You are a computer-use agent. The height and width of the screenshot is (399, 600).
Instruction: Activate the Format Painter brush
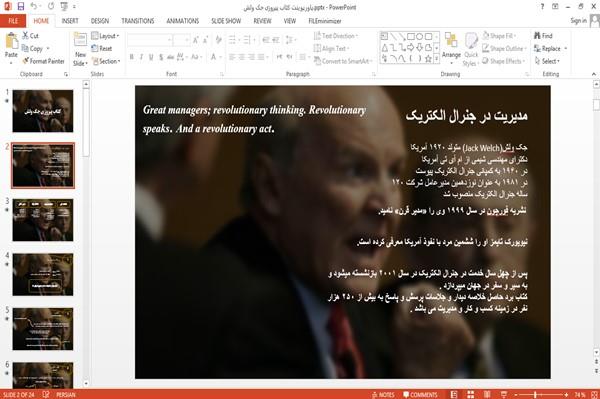(x=43, y=61)
